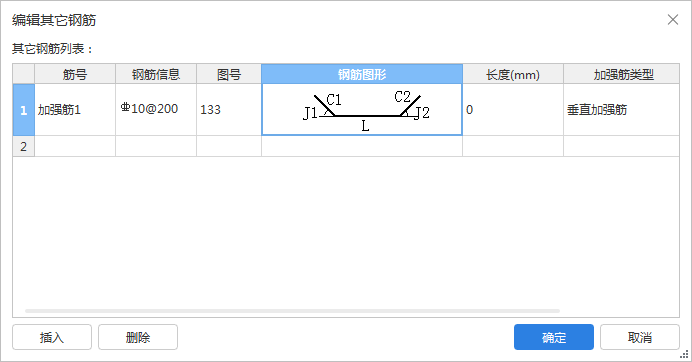Click the horizontal scrollbar of the list
692x362 pixels.
(x=292, y=311)
